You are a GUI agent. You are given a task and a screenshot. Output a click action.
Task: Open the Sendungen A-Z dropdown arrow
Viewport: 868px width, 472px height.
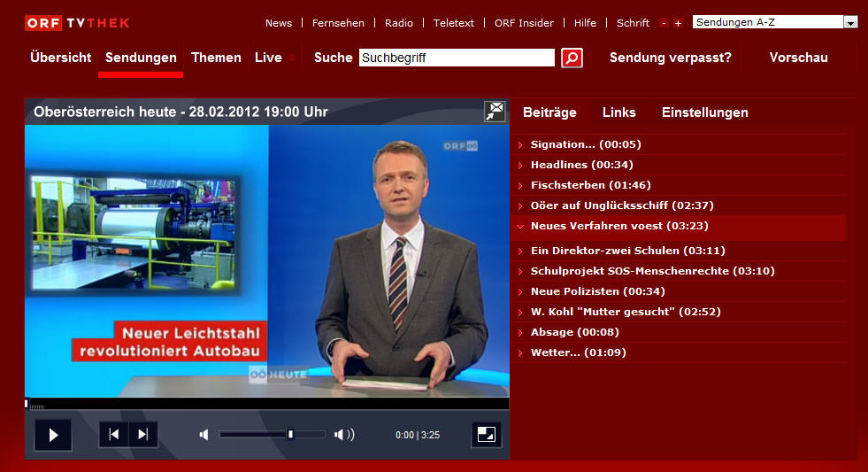850,22
